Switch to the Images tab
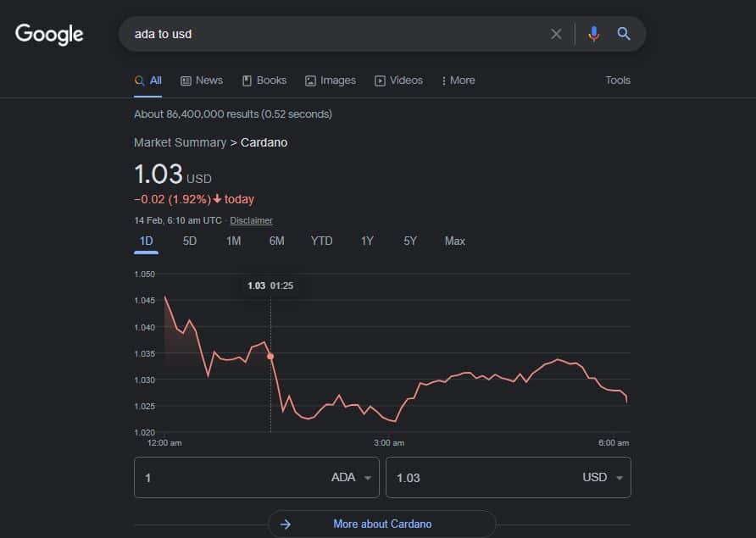 (x=331, y=80)
